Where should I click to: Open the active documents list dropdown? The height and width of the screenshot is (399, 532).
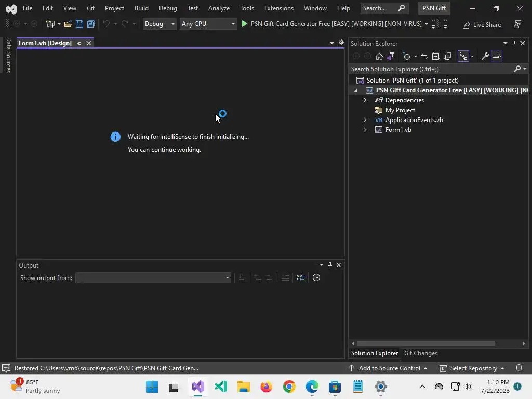point(332,43)
